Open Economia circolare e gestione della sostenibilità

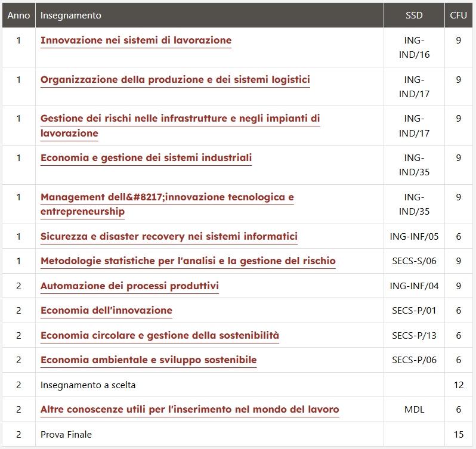160,335
